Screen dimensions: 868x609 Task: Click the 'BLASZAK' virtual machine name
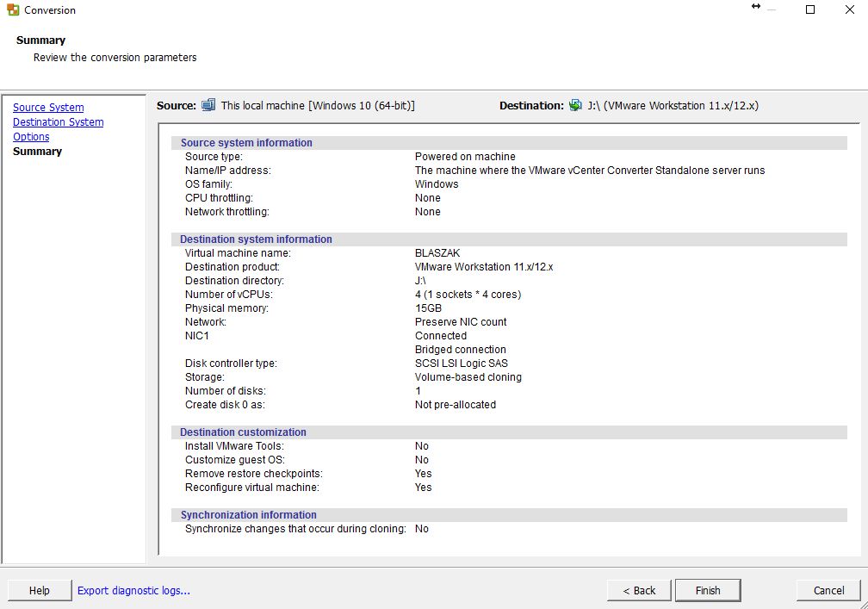[x=437, y=253]
